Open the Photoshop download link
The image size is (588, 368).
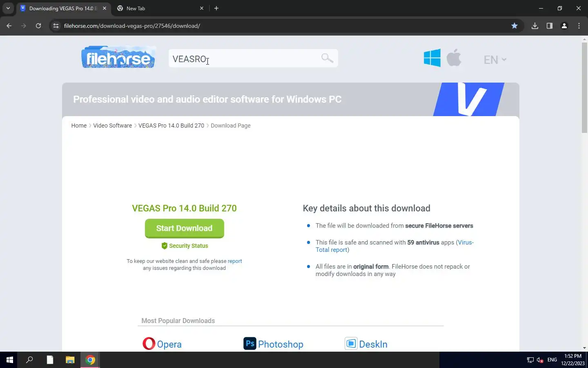(x=281, y=344)
